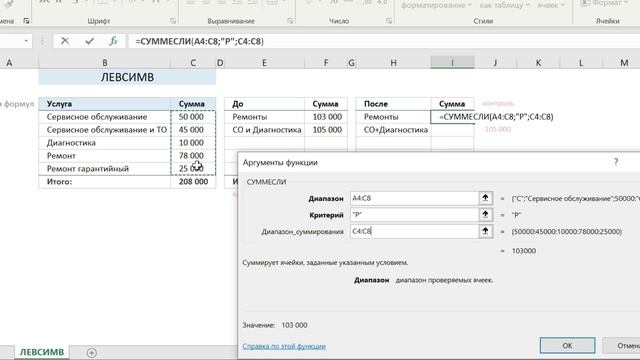Click the 45 000 amount cell
The image size is (640, 360).
(x=193, y=130)
